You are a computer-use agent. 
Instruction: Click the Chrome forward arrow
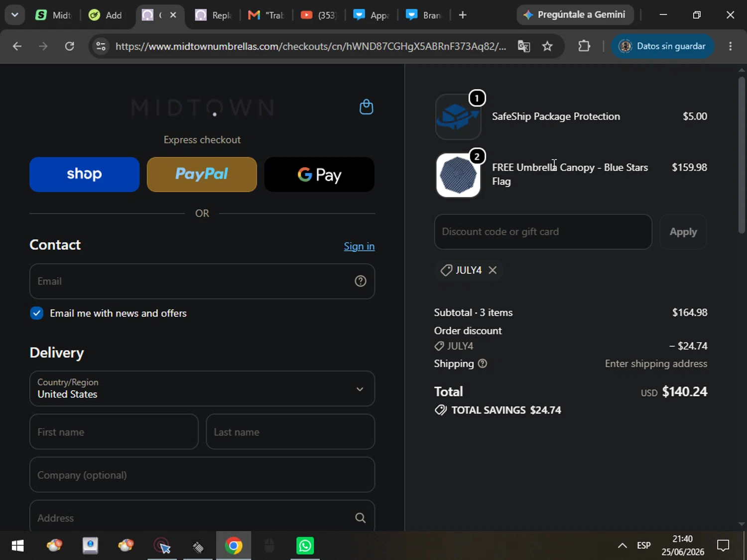pos(43,46)
